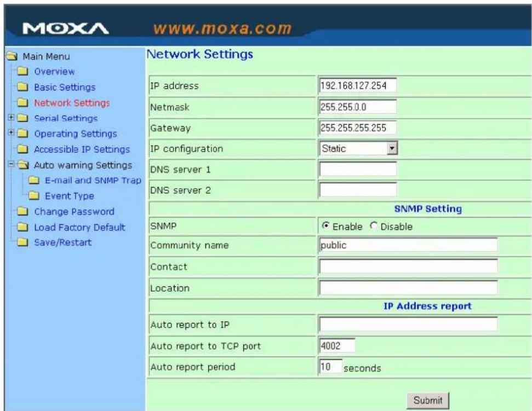Screen dimensions: 532x411
Task: Click the folder icon beside Operating Settings
Action: click(x=22, y=134)
